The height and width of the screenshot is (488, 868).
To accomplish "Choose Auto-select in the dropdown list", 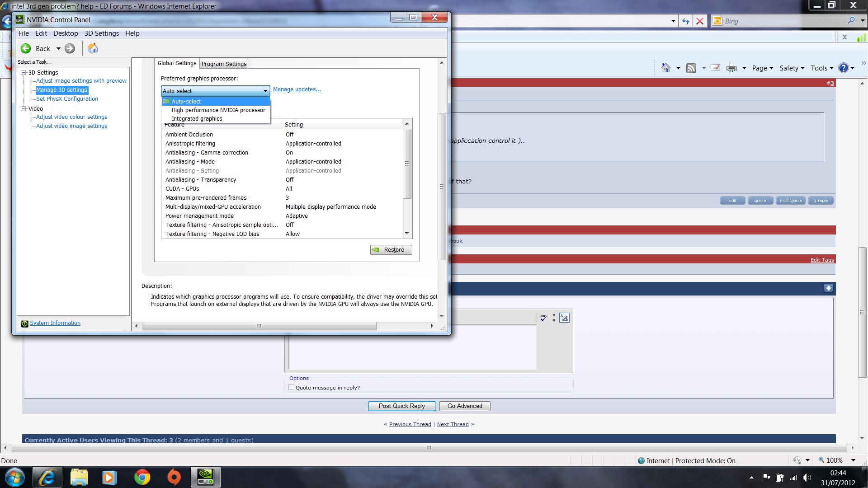I will coord(216,101).
